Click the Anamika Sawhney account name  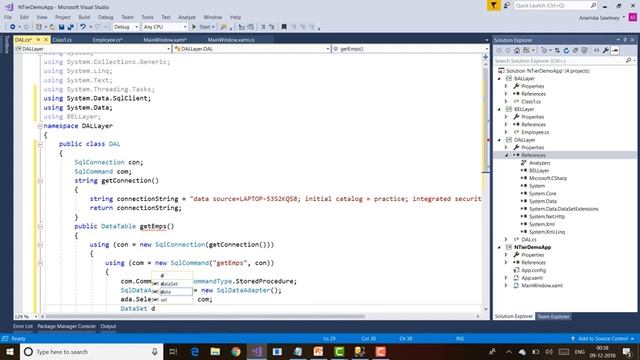(x=599, y=18)
